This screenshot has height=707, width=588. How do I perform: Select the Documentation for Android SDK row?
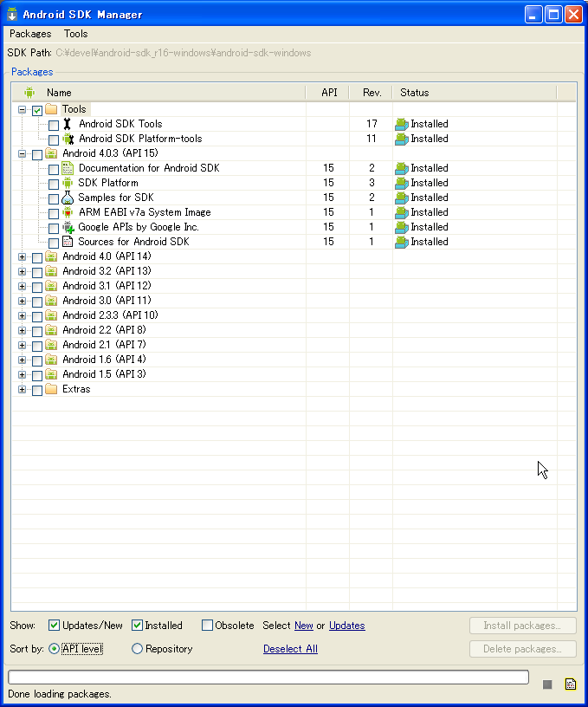click(x=294, y=168)
